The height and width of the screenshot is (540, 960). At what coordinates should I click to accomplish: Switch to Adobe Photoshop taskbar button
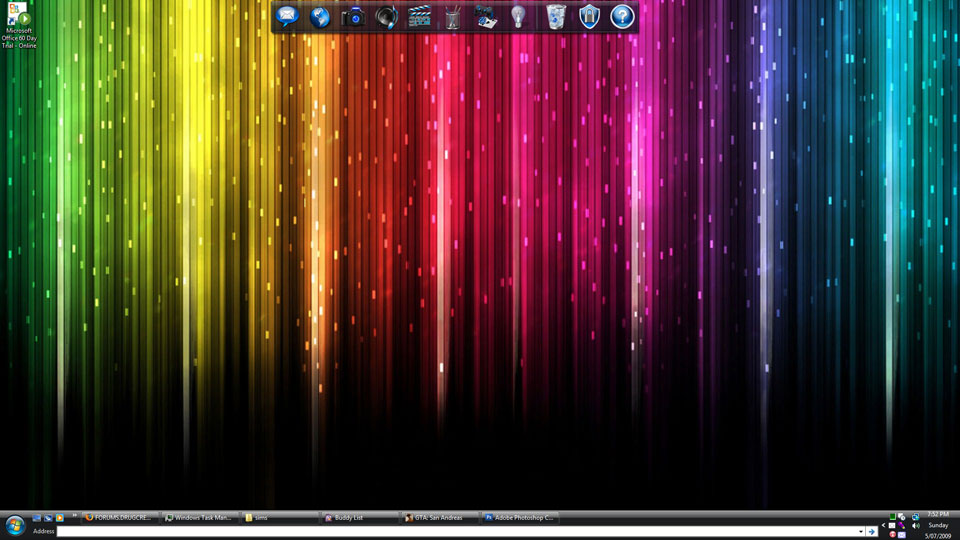[518, 518]
